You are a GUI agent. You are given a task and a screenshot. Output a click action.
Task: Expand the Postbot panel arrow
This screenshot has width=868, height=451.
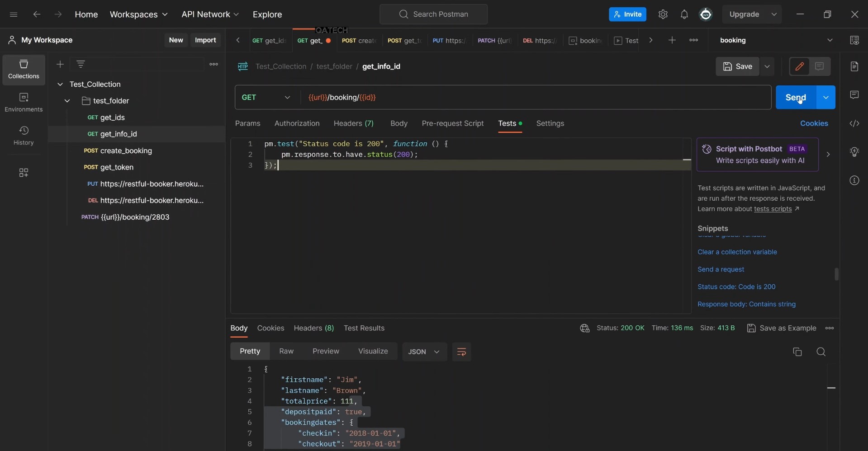pyautogui.click(x=828, y=155)
